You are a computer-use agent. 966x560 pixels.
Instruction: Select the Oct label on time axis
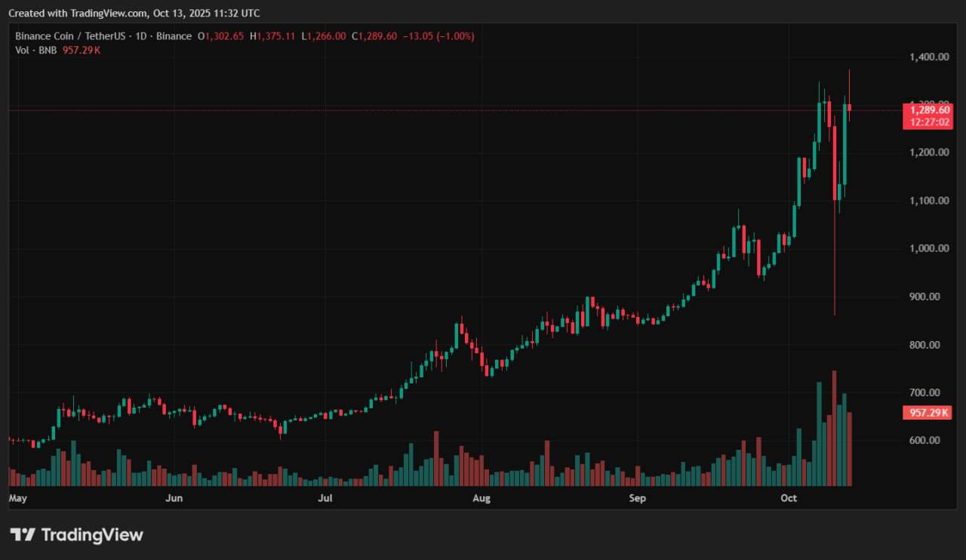pos(789,498)
